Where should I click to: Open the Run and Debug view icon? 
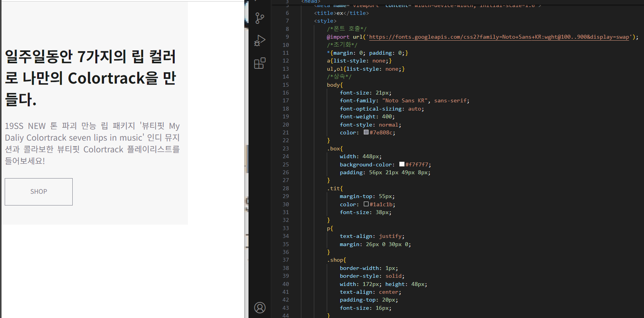(x=260, y=40)
